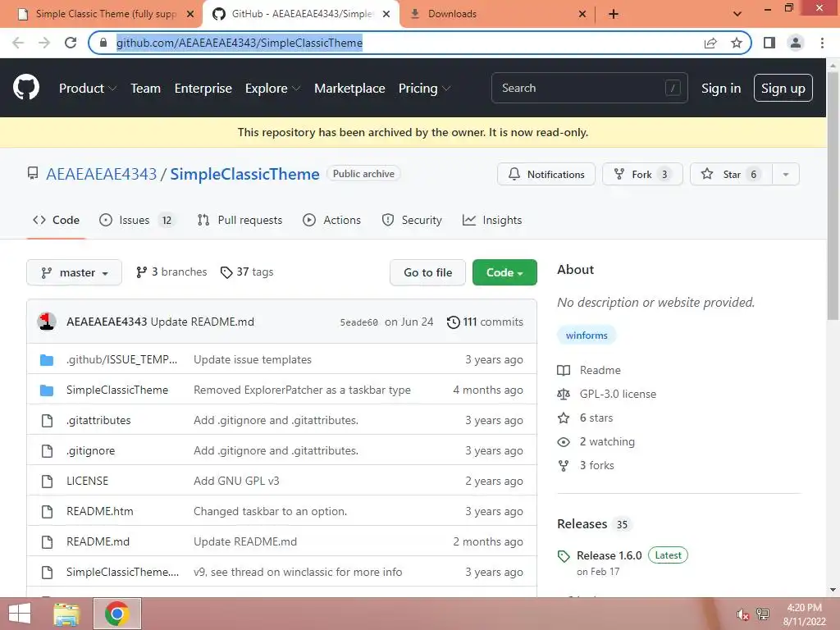Open the GPL-3.0 license link

pos(618,394)
